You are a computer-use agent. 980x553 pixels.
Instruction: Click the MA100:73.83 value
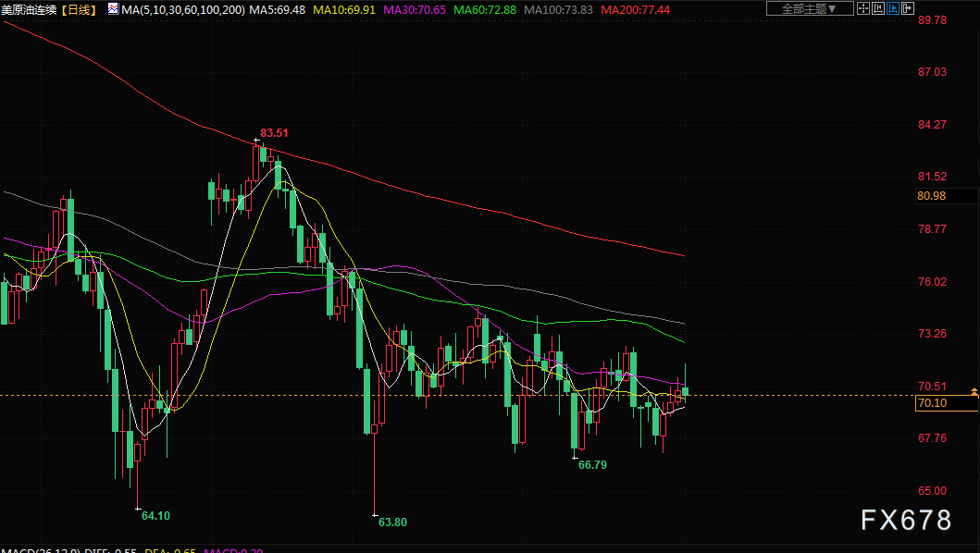pos(558,10)
